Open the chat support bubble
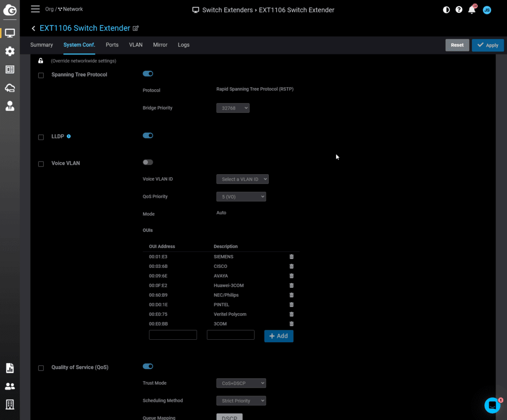The height and width of the screenshot is (420, 507). [x=492, y=405]
